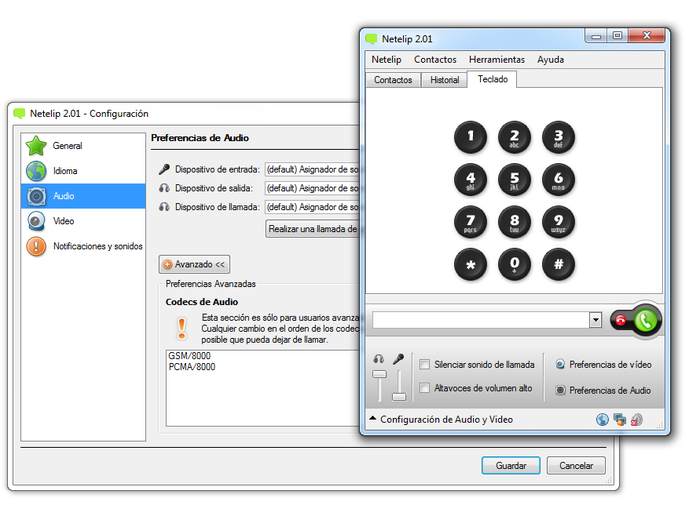Dial digit 4 ghi on keypad
The width and height of the screenshot is (700, 516).
pyautogui.click(x=470, y=179)
